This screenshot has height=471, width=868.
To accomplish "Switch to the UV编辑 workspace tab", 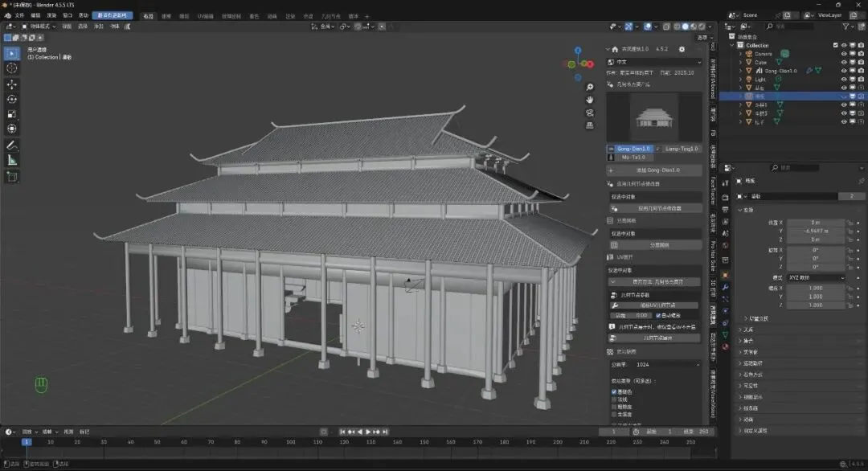I will [205, 15].
